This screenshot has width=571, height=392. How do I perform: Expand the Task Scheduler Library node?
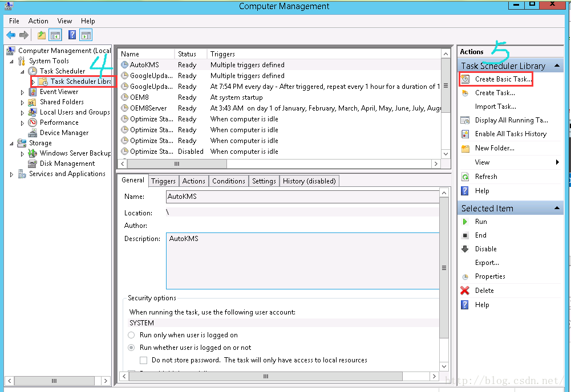pyautogui.click(x=34, y=82)
